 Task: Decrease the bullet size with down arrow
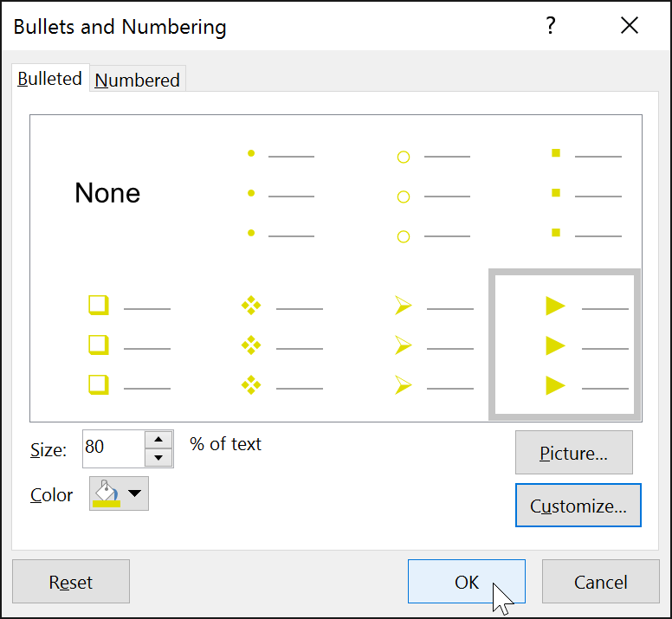[x=158, y=457]
